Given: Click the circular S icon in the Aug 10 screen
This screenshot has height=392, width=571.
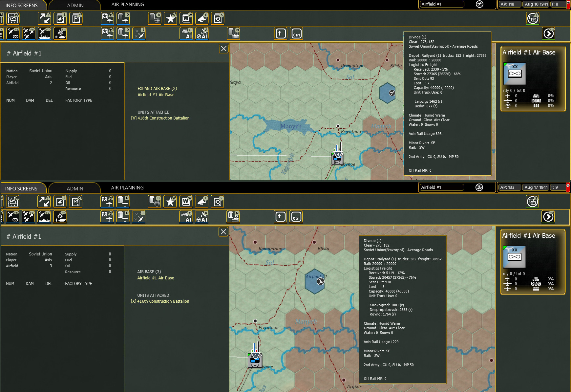Looking at the screenshot, I should (533, 18).
